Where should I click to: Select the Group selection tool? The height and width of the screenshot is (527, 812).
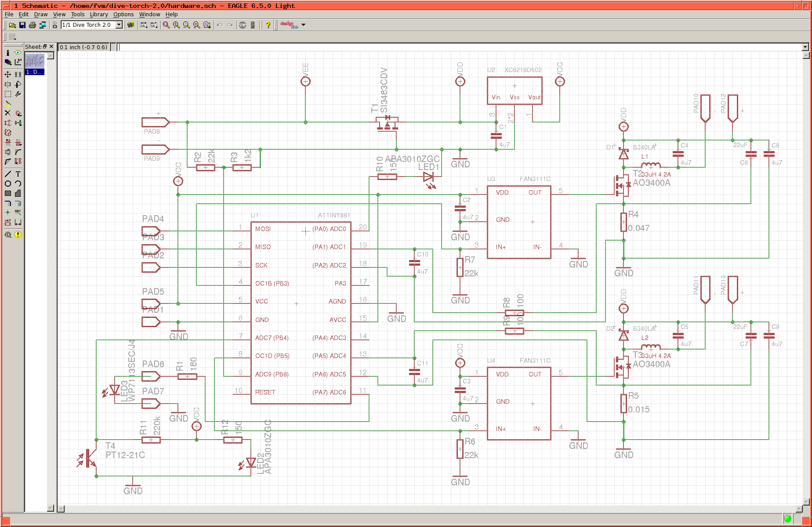[8, 94]
